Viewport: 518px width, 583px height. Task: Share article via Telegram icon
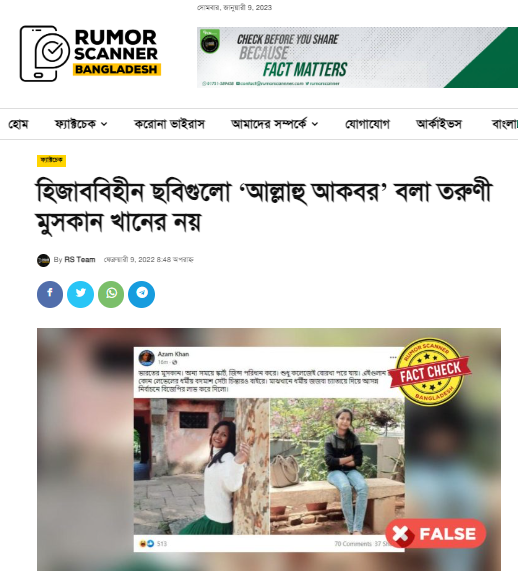(x=141, y=294)
